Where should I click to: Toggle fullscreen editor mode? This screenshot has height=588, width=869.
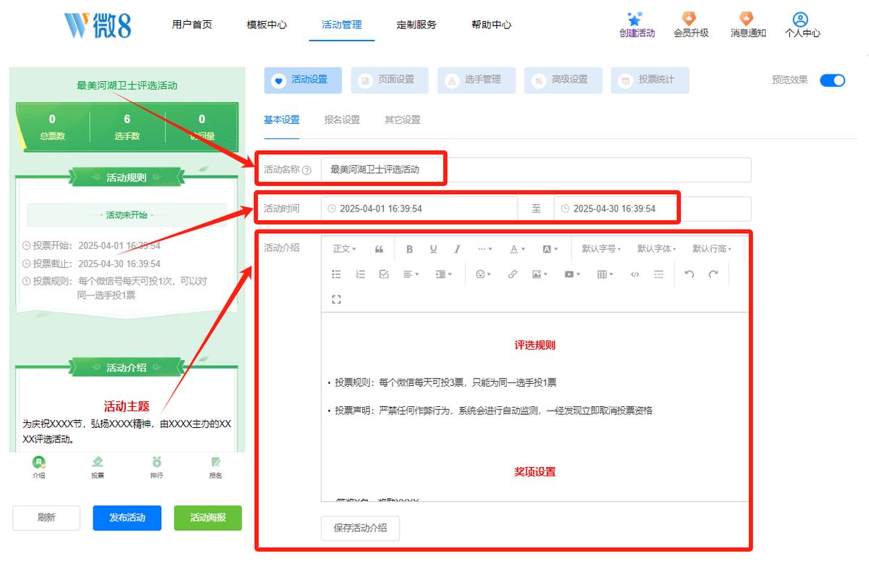pos(336,299)
